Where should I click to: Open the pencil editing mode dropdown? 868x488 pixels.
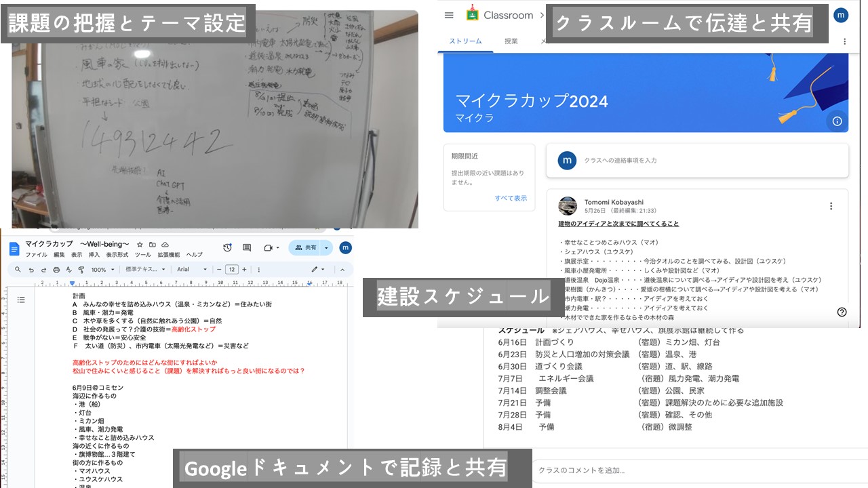pos(317,270)
